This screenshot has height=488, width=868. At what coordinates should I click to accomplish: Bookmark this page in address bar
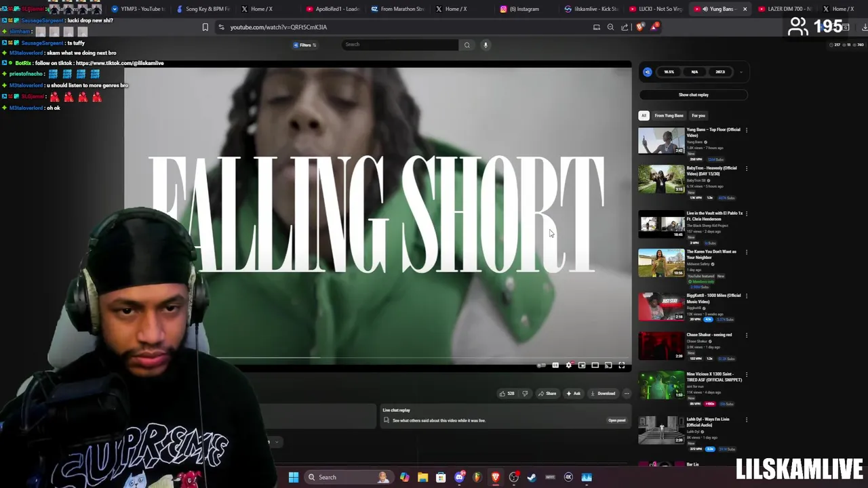[x=205, y=27]
